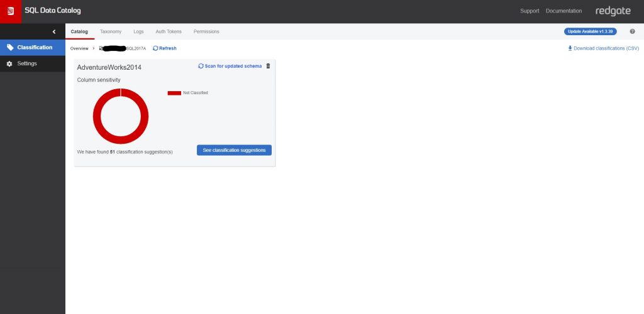
Task: Collapse the sidebar with the chevron arrow
Action: tap(54, 31)
